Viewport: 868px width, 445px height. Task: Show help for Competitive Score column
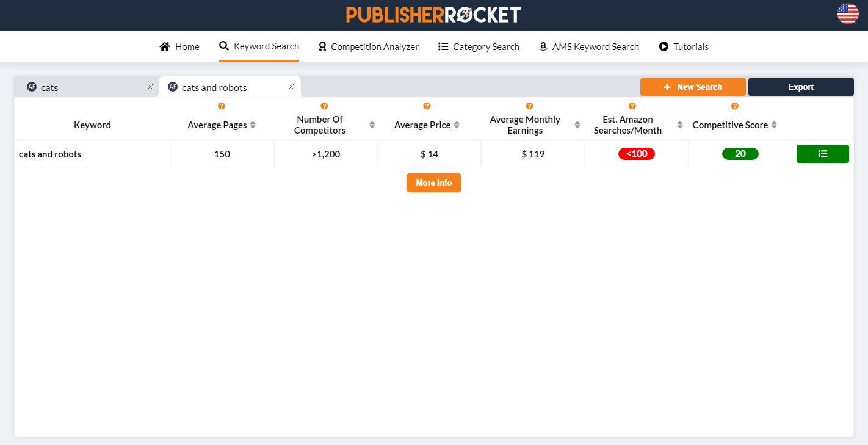[734, 106]
